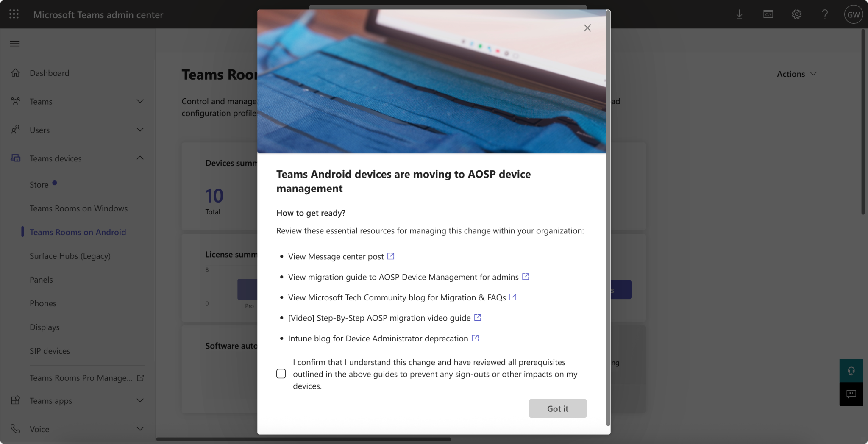Click the download icon in the top bar
This screenshot has height=444, width=868.
tap(740, 14)
